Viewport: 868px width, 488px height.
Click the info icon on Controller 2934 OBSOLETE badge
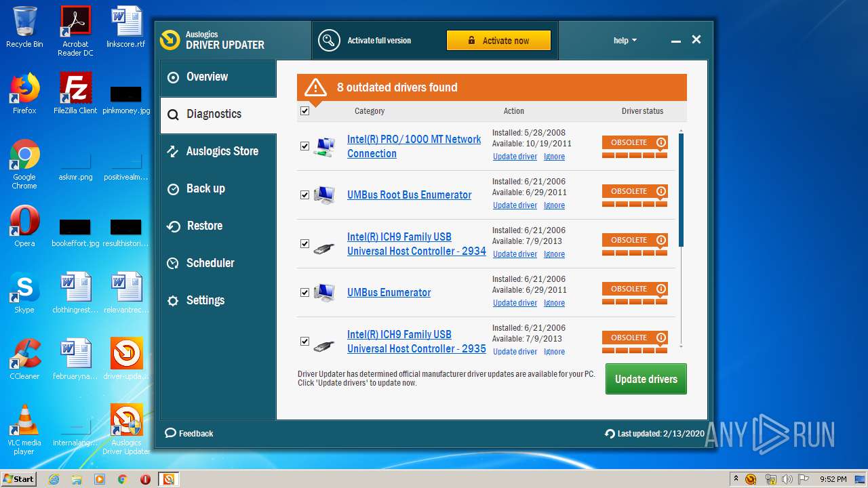661,240
